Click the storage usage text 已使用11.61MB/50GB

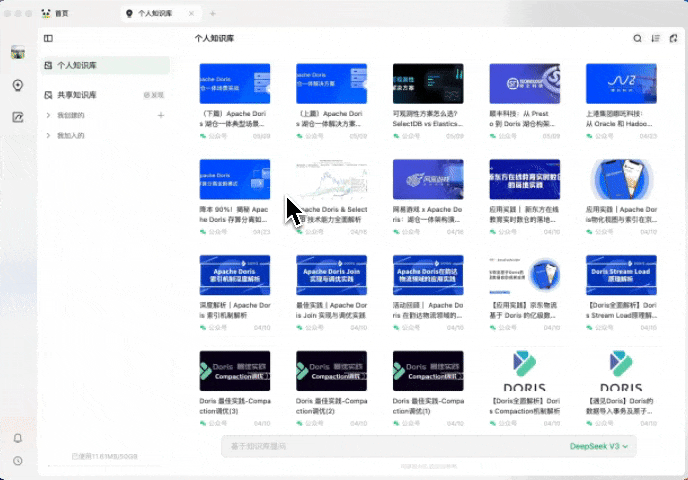pyautogui.click(x=104, y=456)
